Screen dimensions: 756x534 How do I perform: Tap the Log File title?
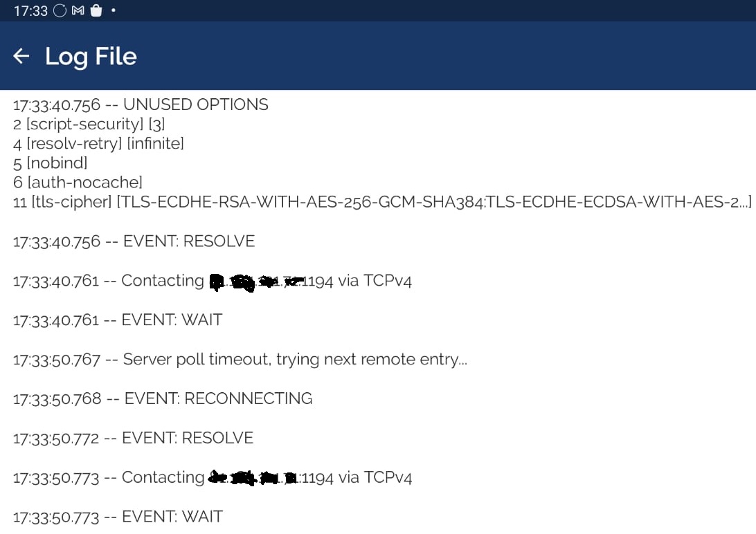click(x=91, y=56)
